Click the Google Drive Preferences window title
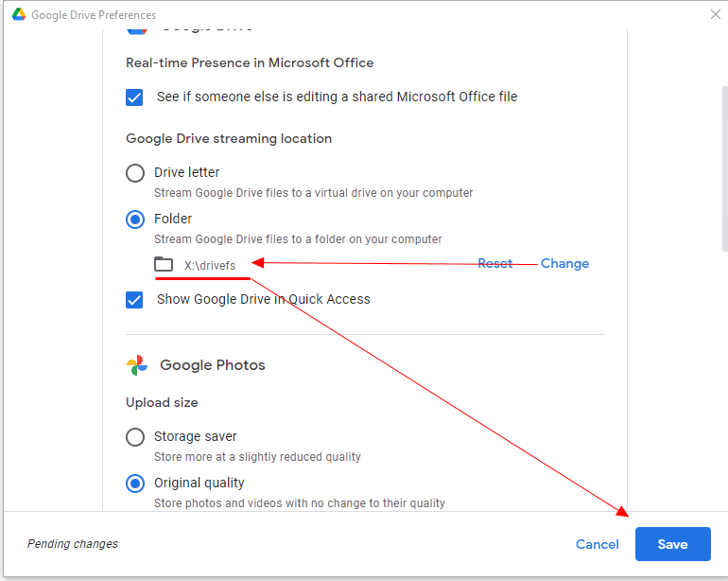 pyautogui.click(x=94, y=15)
